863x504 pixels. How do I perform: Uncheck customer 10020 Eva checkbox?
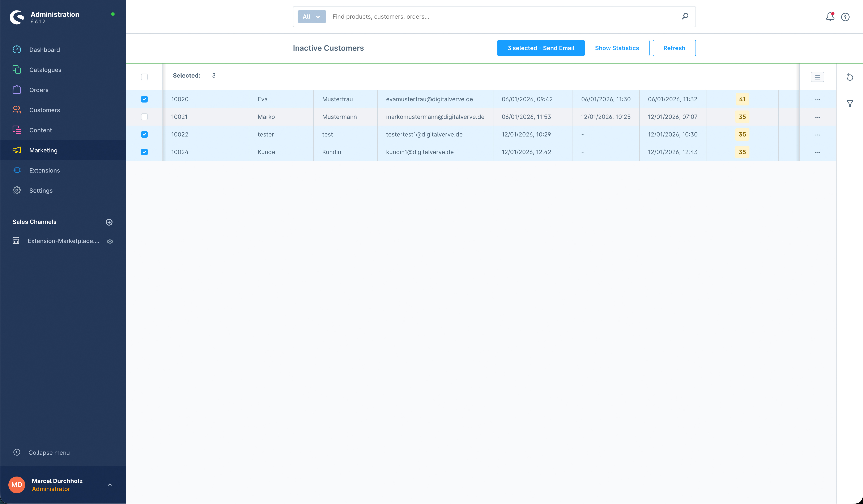click(144, 99)
